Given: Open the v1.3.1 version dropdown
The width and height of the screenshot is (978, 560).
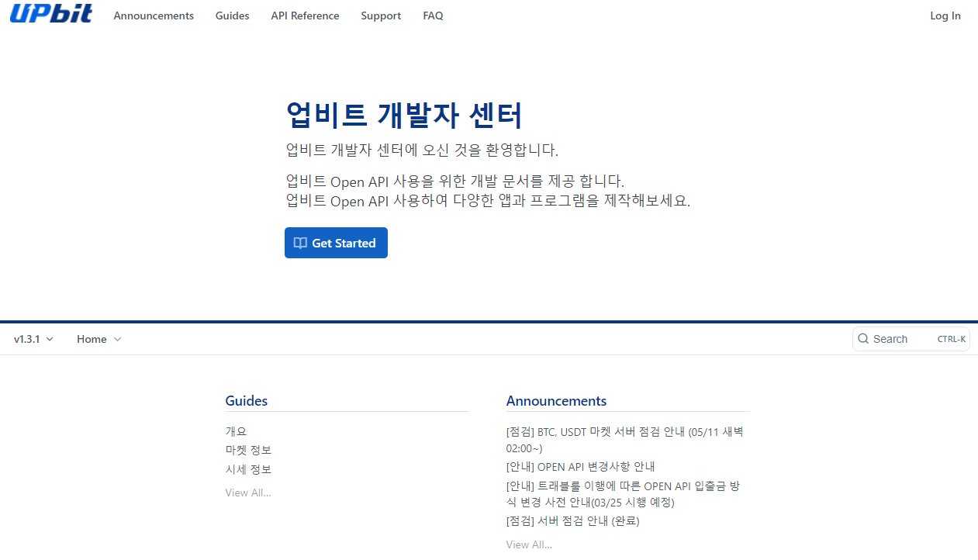Looking at the screenshot, I should [x=33, y=339].
